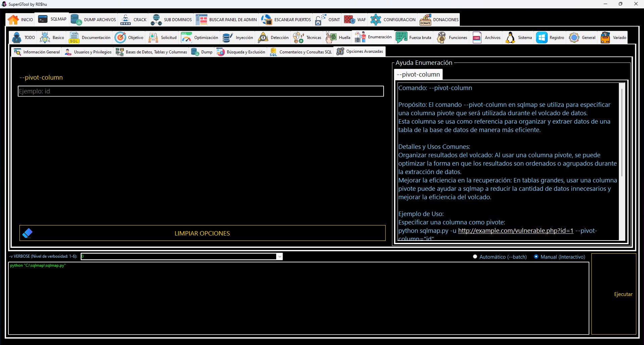The height and width of the screenshot is (345, 644).
Task: Select Manual (Interactivo) radio button
Action: 536,257
